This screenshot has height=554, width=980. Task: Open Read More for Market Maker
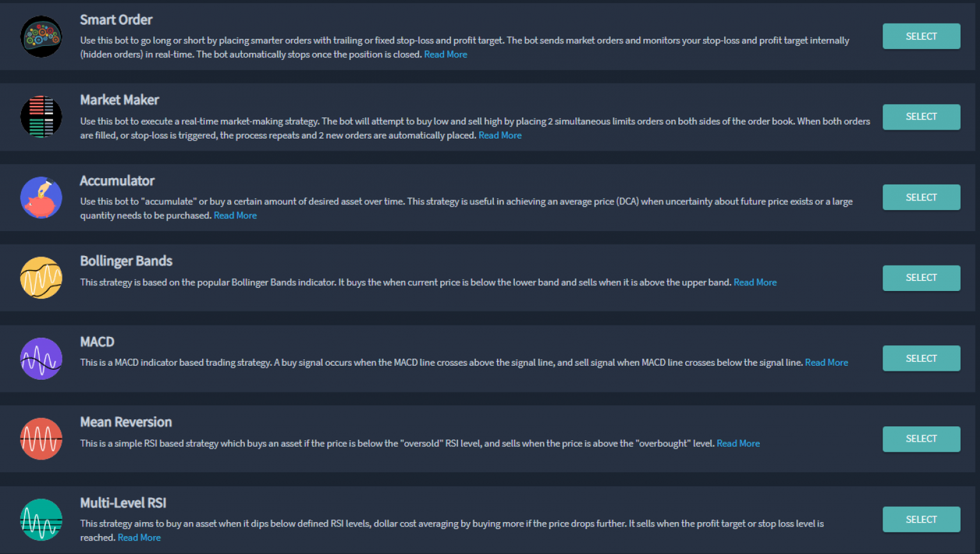click(500, 135)
